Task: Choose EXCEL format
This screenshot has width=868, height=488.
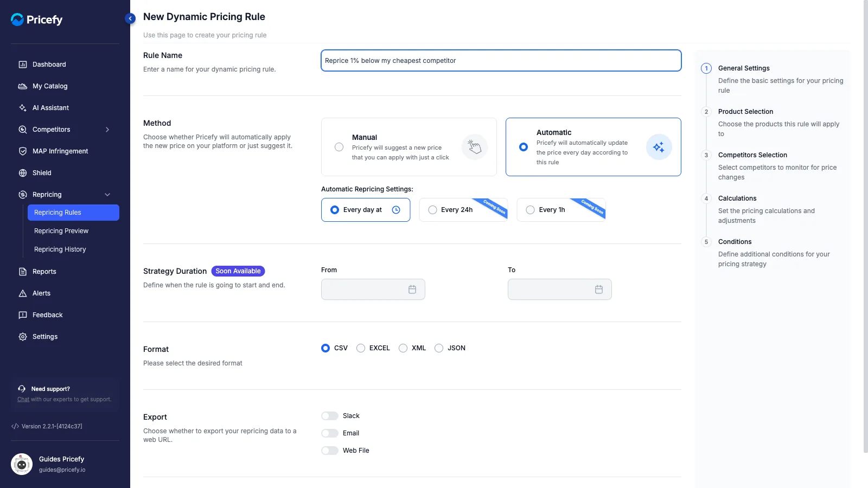Action: click(x=361, y=348)
